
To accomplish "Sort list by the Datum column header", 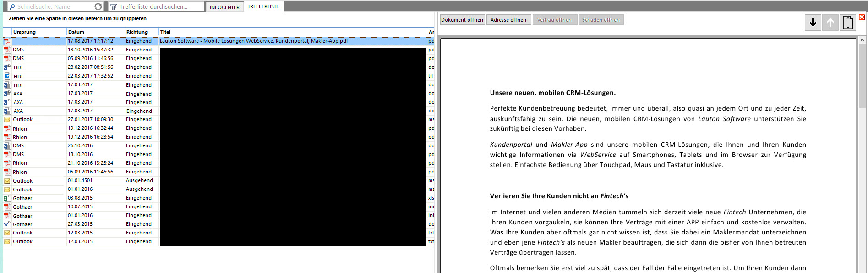I will pos(76,32).
